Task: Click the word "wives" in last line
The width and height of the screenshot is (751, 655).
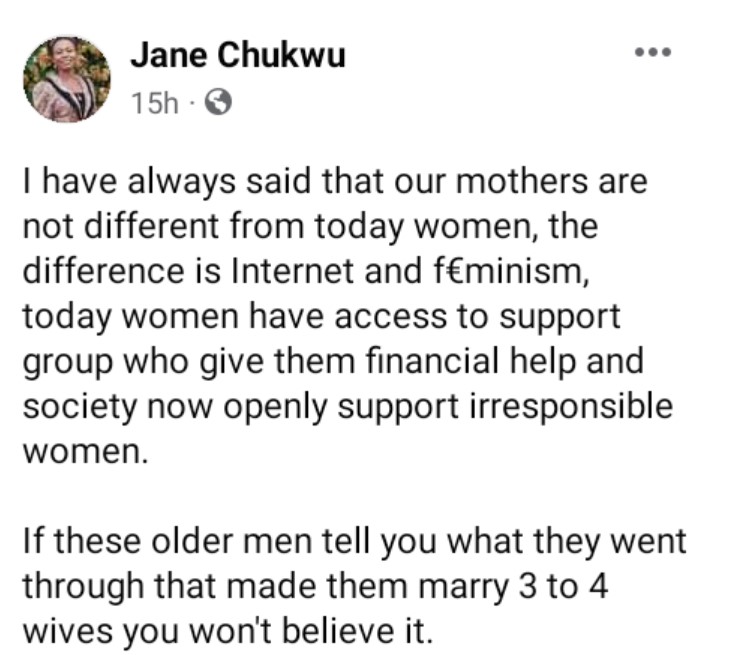Action: pos(67,632)
